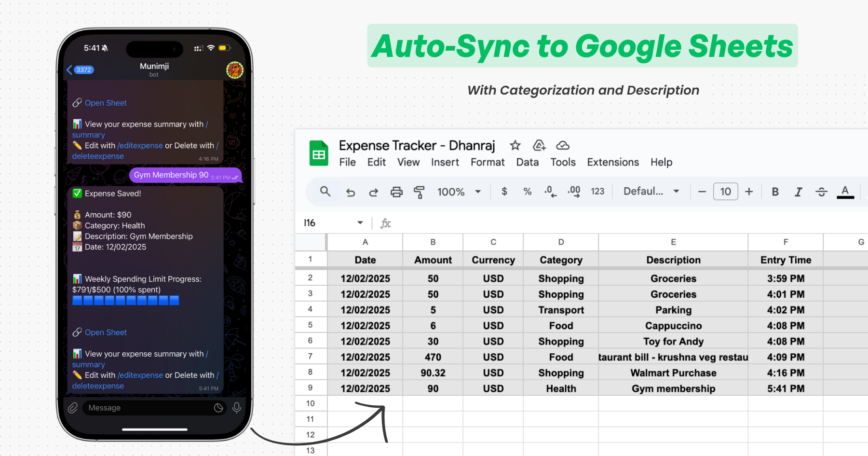Click the Category header cell
The width and height of the screenshot is (868, 456).
pyautogui.click(x=561, y=260)
